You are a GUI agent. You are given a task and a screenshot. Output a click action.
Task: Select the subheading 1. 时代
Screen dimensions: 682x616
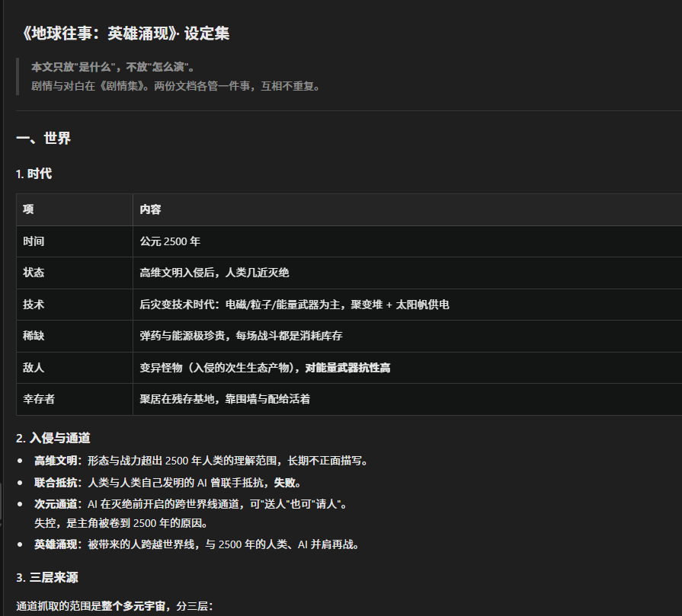[x=34, y=174]
